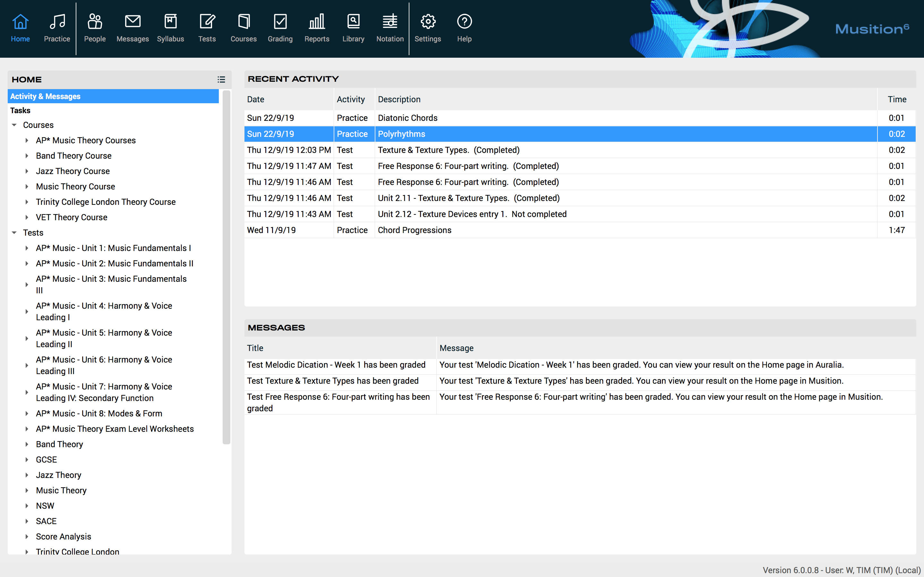Expand the Band Theory Course tree item
Viewport: 924px width, 577px height.
click(27, 156)
